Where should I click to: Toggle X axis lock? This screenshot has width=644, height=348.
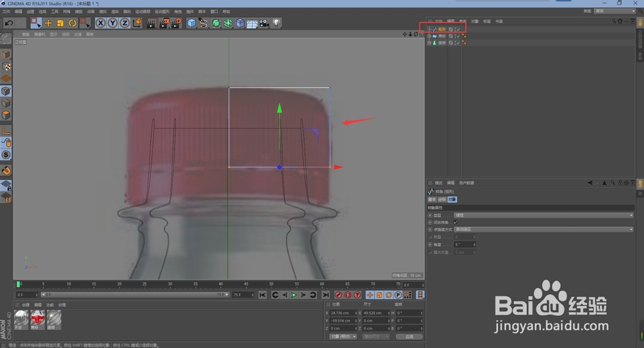[100, 23]
